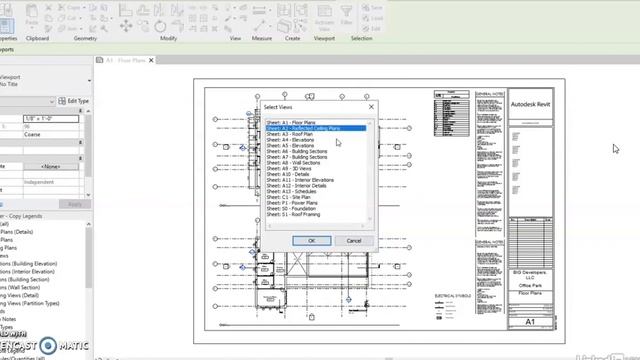Image resolution: width=640 pixels, height=360 pixels.
Task: Select the Align tool in Modify panel
Action: click(x=125, y=10)
